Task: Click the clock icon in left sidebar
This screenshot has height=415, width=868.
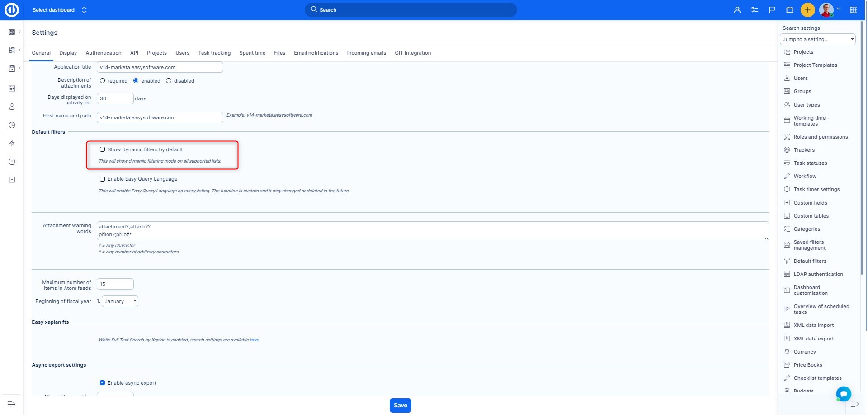Action: coord(12,125)
